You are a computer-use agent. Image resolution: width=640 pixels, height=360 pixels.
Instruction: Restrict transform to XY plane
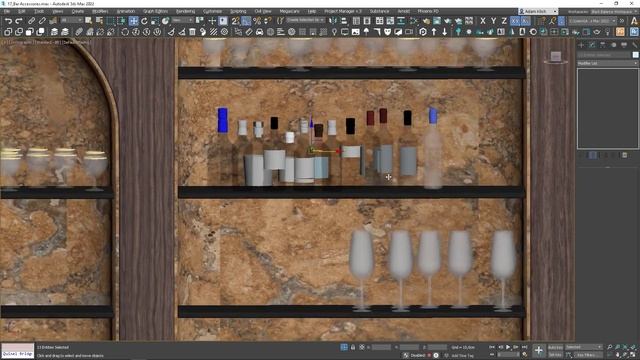(515, 21)
